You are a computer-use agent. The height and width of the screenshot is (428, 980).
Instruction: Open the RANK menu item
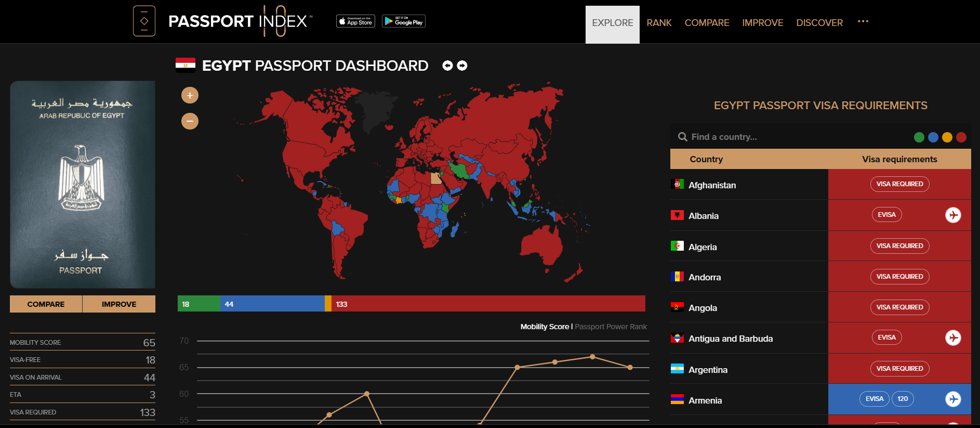659,23
